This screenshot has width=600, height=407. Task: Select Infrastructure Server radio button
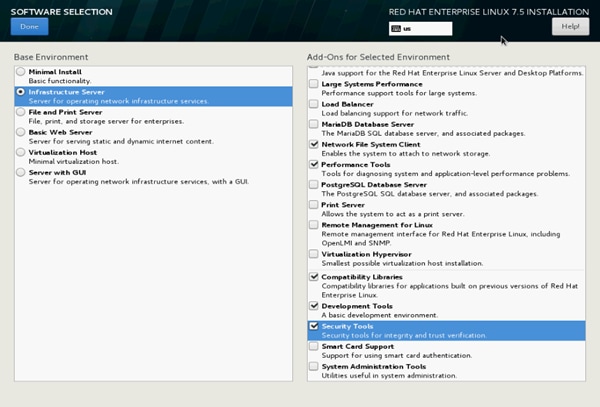point(21,92)
